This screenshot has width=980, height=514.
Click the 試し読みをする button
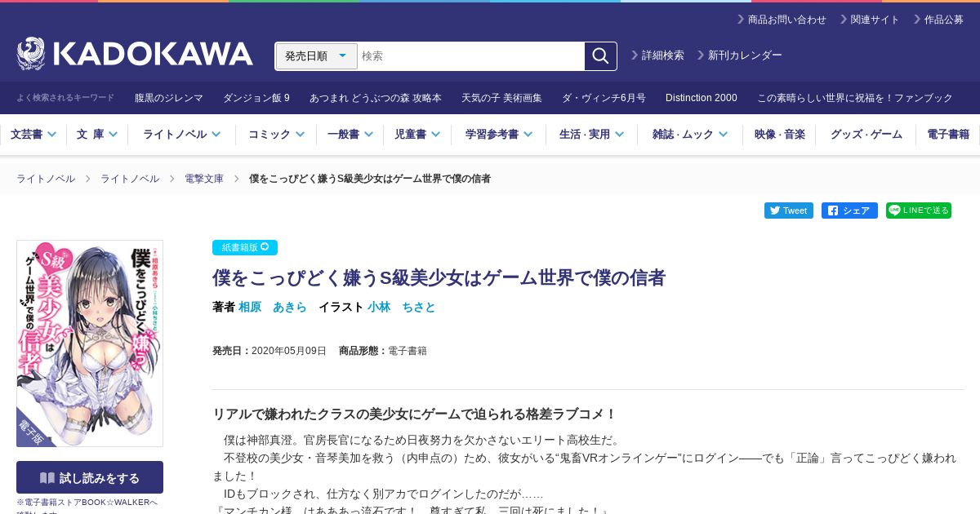click(90, 477)
